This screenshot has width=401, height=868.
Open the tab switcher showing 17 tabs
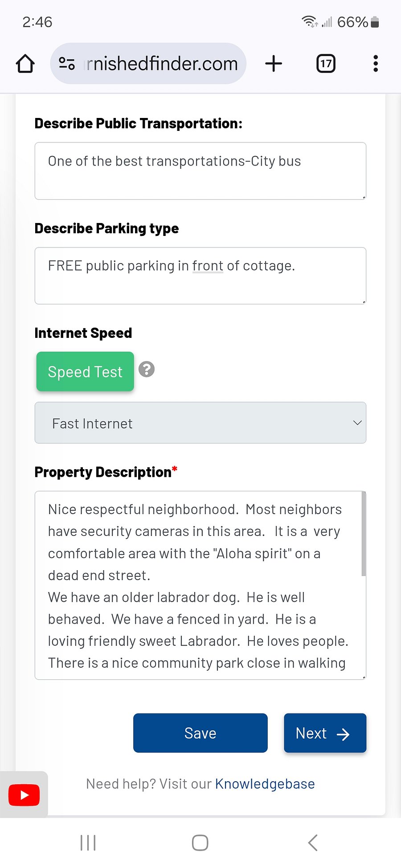(x=326, y=64)
